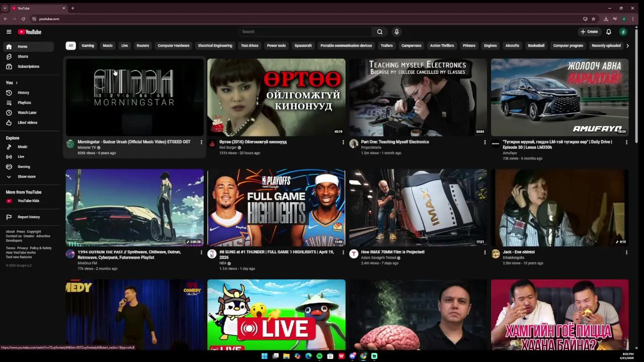Open Liked videos in the sidebar
Screen dimensions: 644x362
pyautogui.click(x=28, y=123)
